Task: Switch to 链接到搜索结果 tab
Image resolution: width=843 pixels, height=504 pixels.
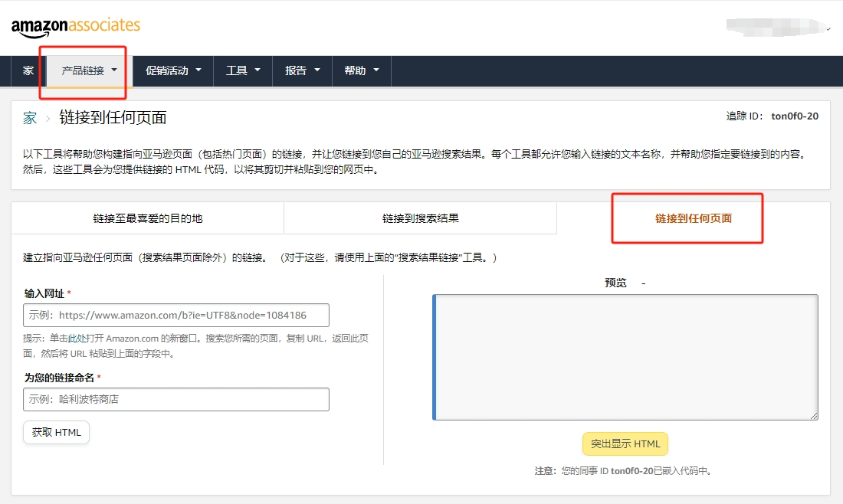Action: 421,218
